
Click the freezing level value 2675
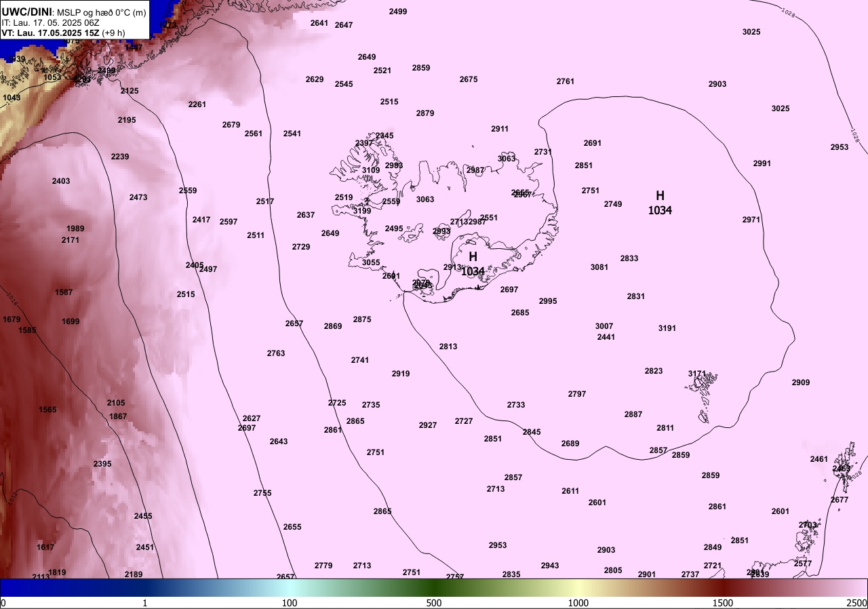tap(469, 79)
